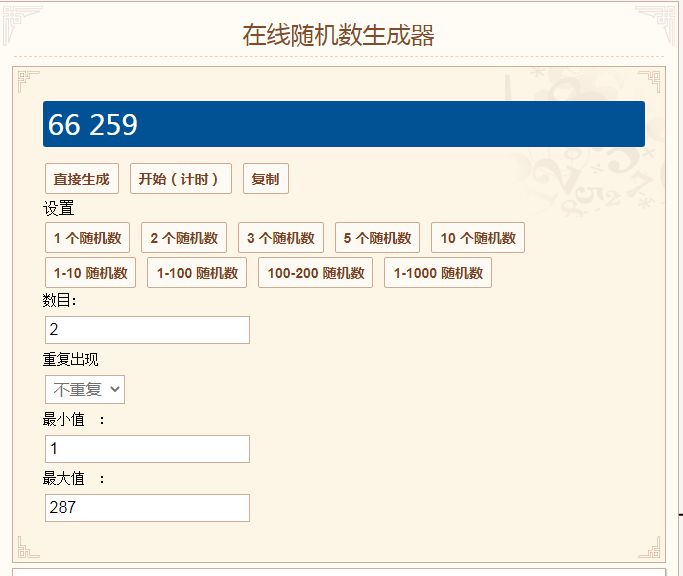The image size is (683, 576).
Task: Focus the 最大值 input field showing 287
Action: click(x=147, y=508)
